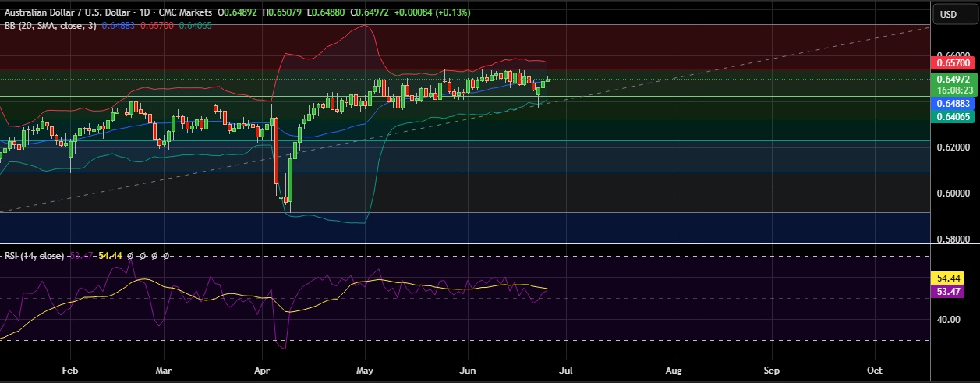Click the L0.64880 low value in the header
Screen dimensions: 980x383
click(327, 14)
